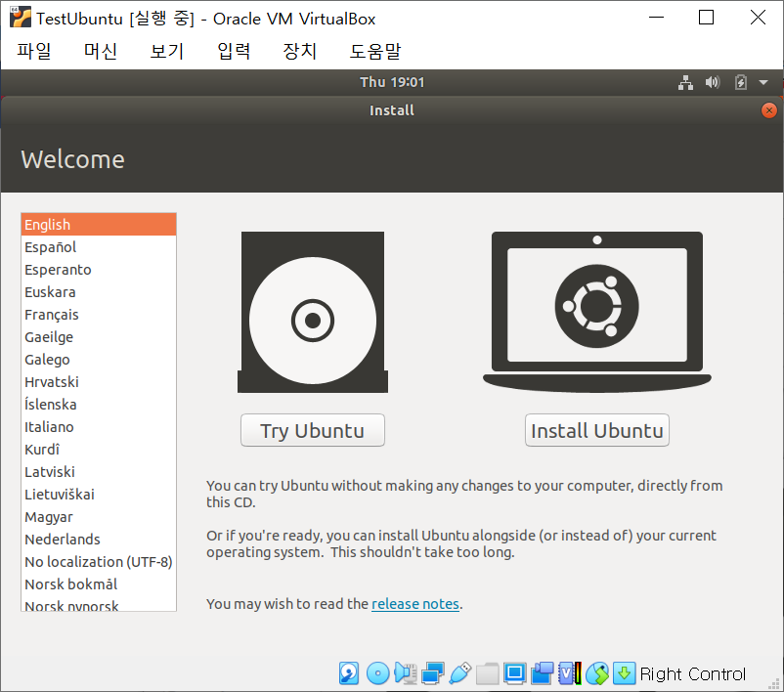Open the 파일 menu
The height and width of the screenshot is (692, 784).
34,51
